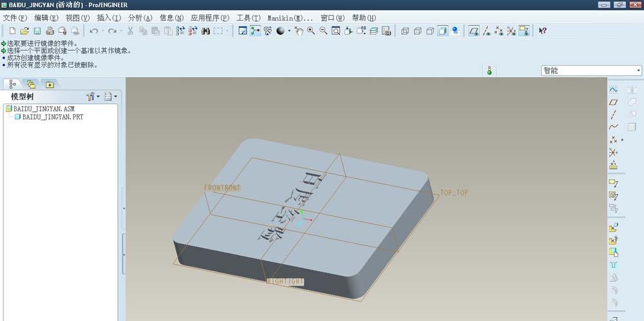The image size is (644, 321).
Task: Toggle shaded display mode
Action: pyautogui.click(x=442, y=31)
